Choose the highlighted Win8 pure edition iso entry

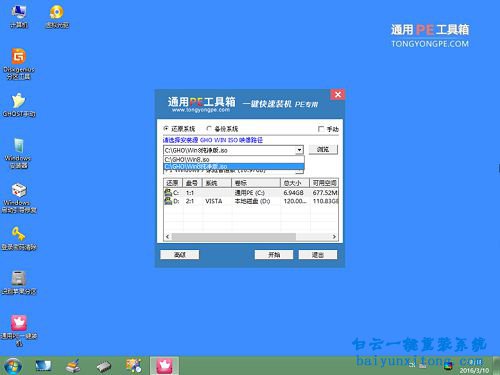(x=234, y=166)
